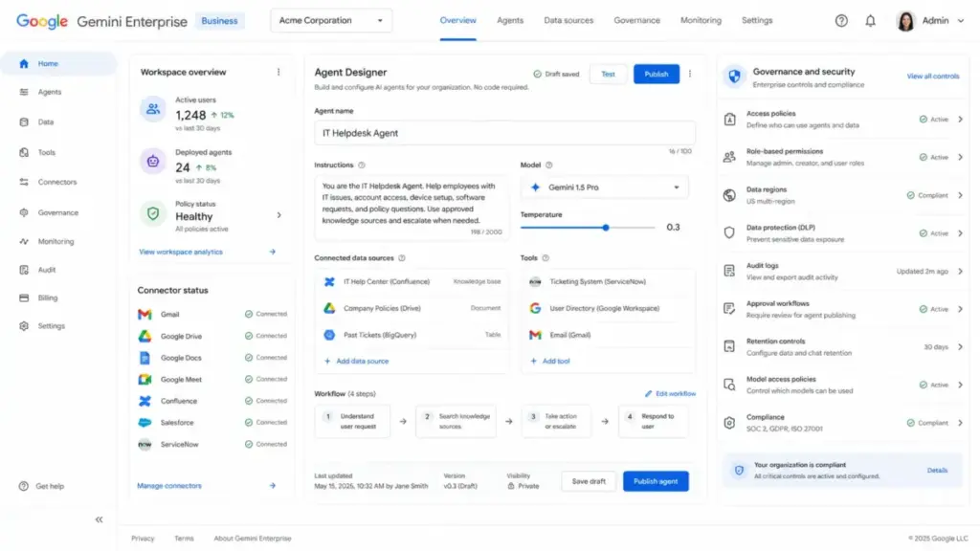
Task: Click the Instructions text area
Action: (412, 208)
